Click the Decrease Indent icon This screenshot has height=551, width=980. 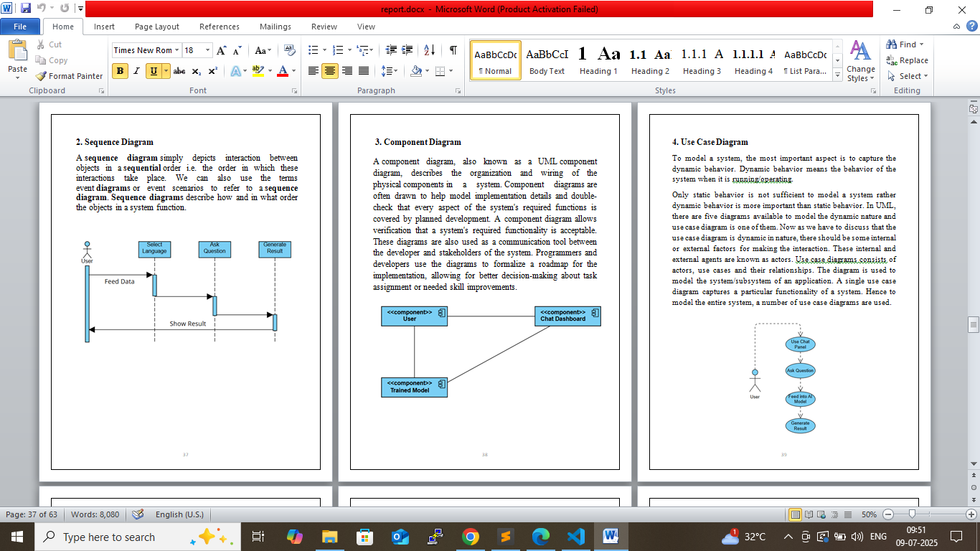pyautogui.click(x=391, y=50)
